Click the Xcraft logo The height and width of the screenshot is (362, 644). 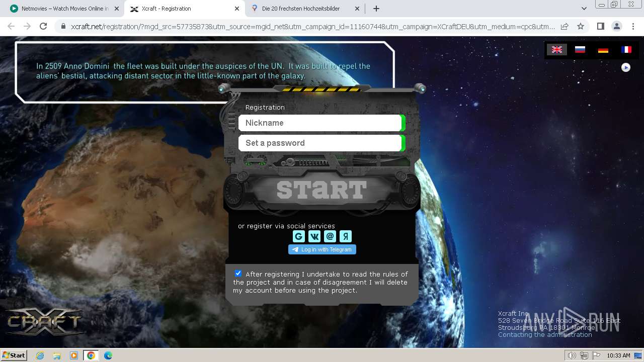click(44, 322)
